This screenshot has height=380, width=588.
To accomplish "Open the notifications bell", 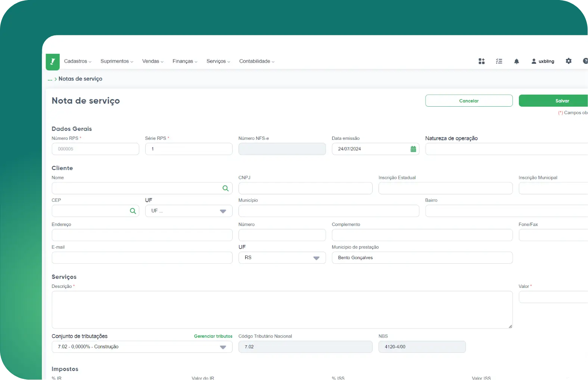I will click(516, 61).
